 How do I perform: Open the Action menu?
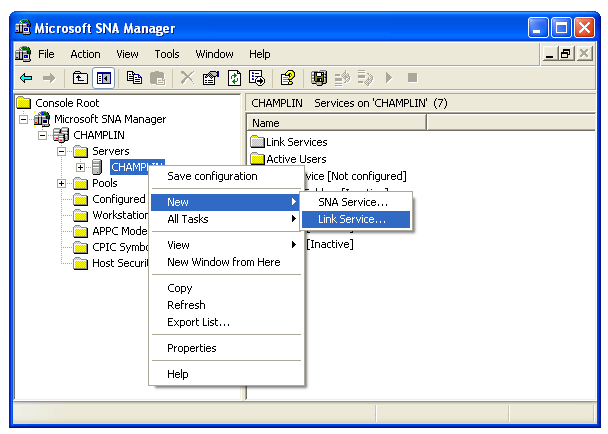click(x=85, y=54)
